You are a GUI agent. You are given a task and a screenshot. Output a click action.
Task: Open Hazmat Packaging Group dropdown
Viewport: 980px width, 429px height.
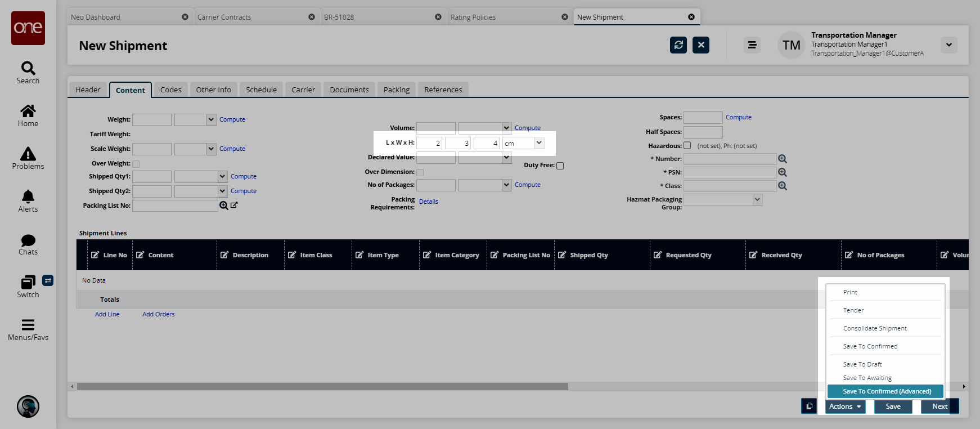[757, 200]
